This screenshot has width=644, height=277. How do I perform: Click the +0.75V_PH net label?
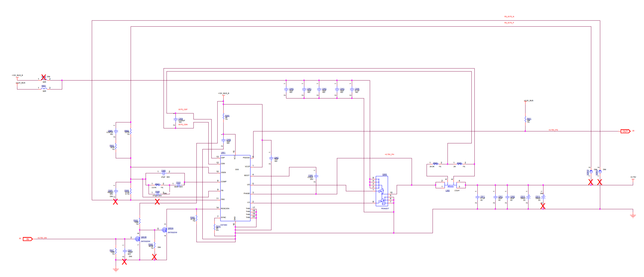389,155
